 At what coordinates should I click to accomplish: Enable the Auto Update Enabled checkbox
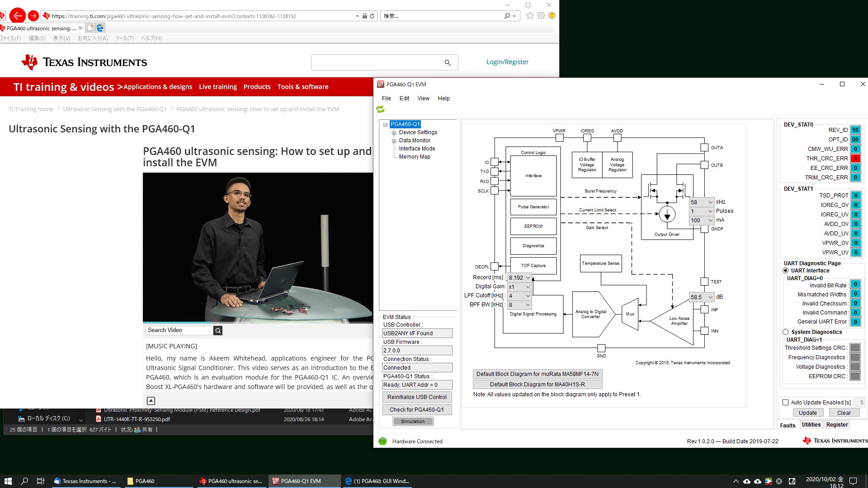click(786, 403)
